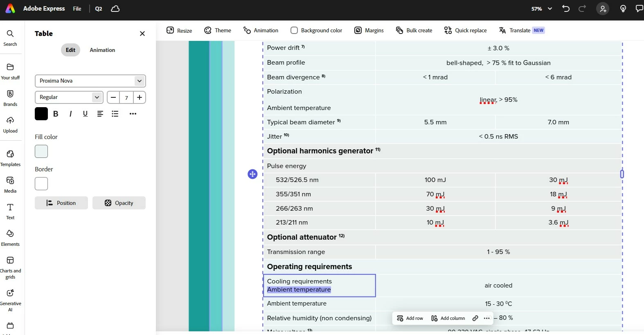Open the invite collaborators icon
The width and height of the screenshot is (644, 335).
click(603, 9)
